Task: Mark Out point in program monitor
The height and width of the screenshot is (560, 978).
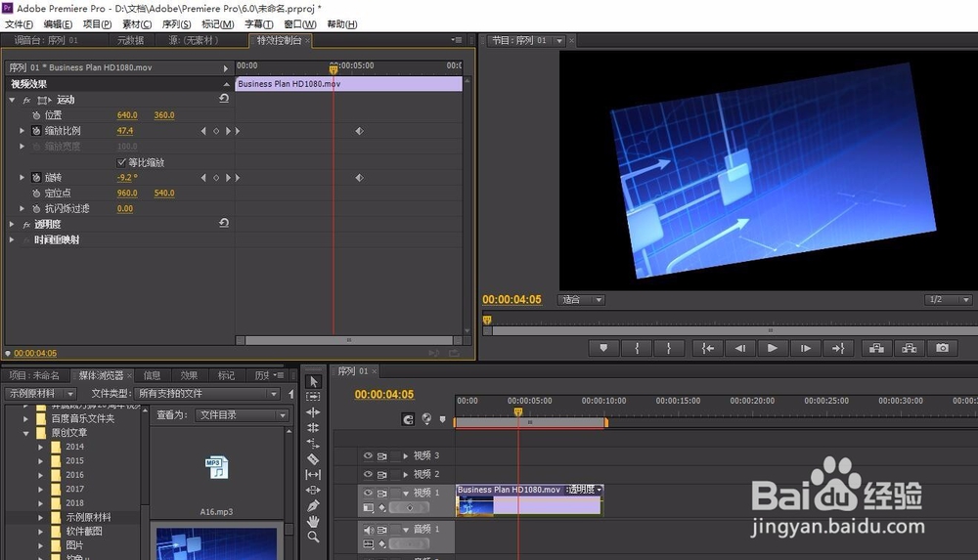Action: [669, 348]
